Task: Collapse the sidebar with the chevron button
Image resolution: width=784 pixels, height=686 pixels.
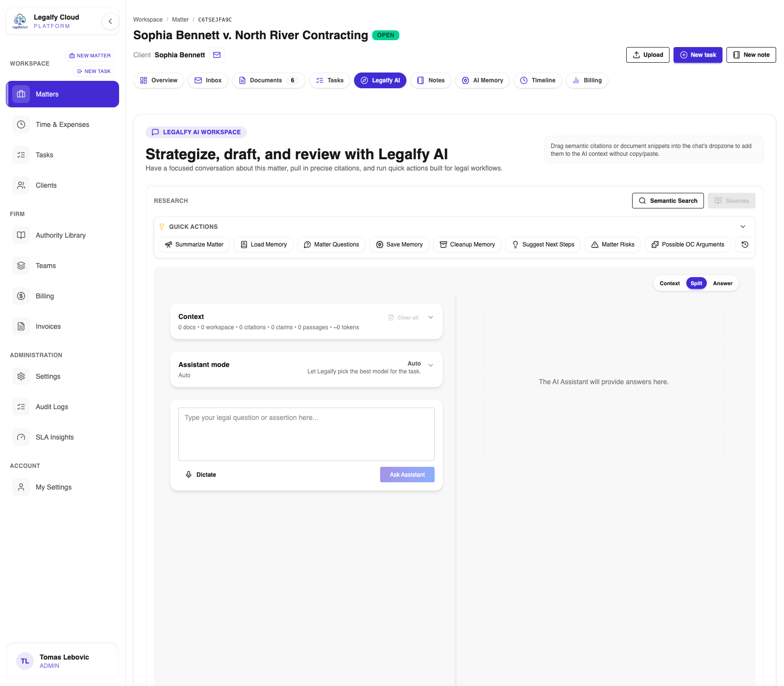Action: coord(110,22)
